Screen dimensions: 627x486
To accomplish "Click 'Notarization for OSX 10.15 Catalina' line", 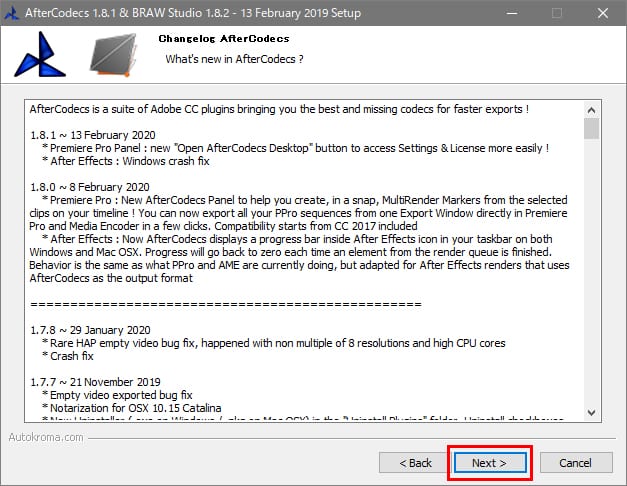I will pos(132,408).
